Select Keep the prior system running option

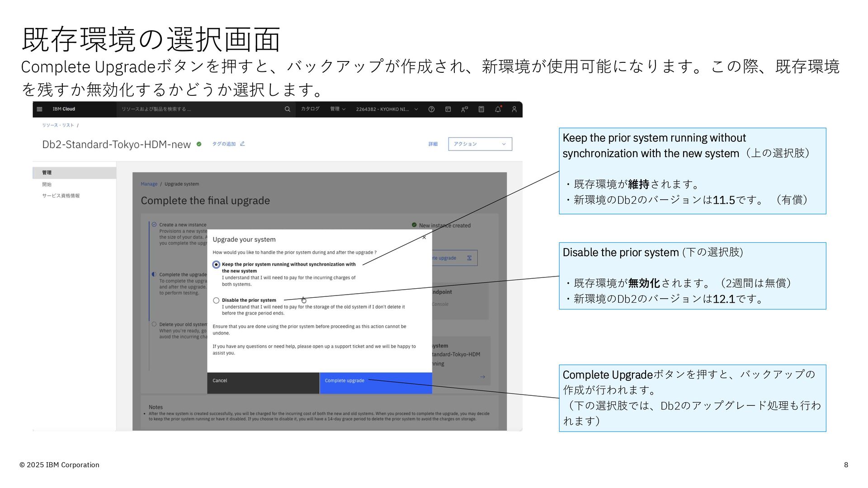pyautogui.click(x=216, y=265)
